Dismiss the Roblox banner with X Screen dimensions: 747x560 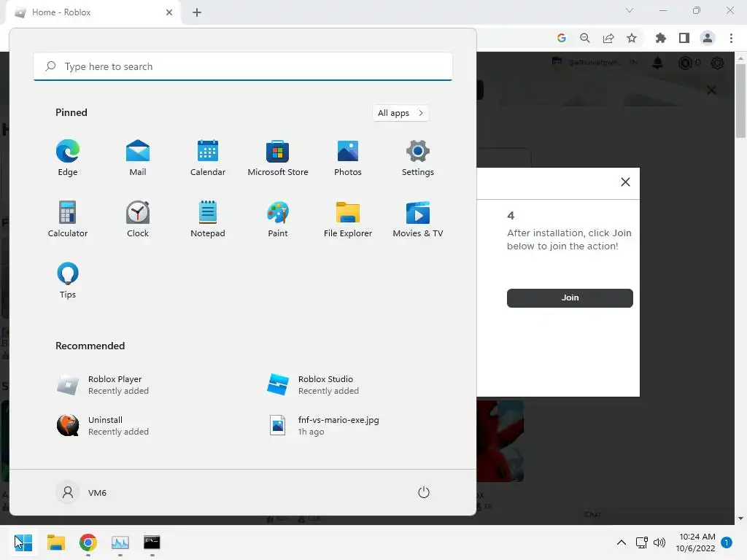click(711, 90)
